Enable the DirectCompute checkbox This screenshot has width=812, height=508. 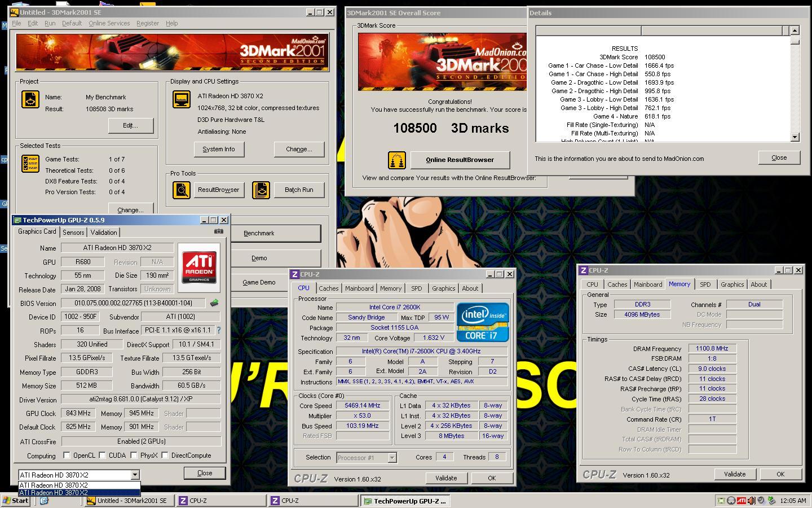tap(165, 456)
